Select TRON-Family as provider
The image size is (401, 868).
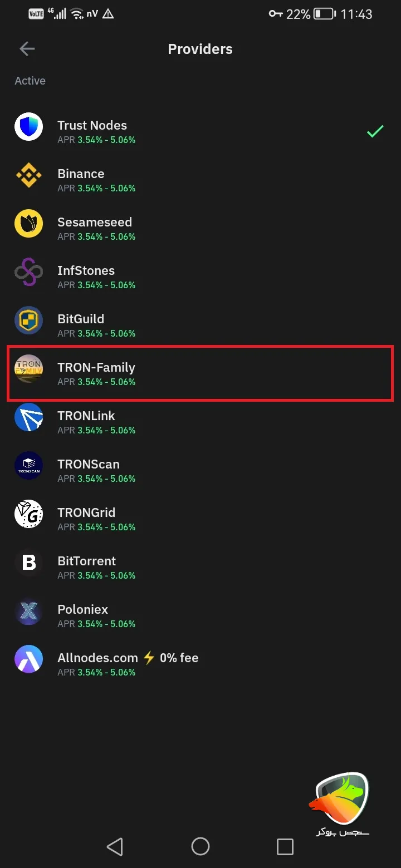[96, 368]
